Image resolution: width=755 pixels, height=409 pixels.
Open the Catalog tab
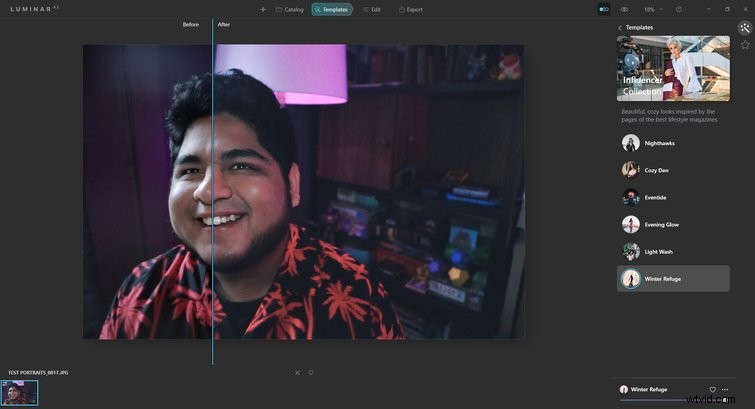289,10
